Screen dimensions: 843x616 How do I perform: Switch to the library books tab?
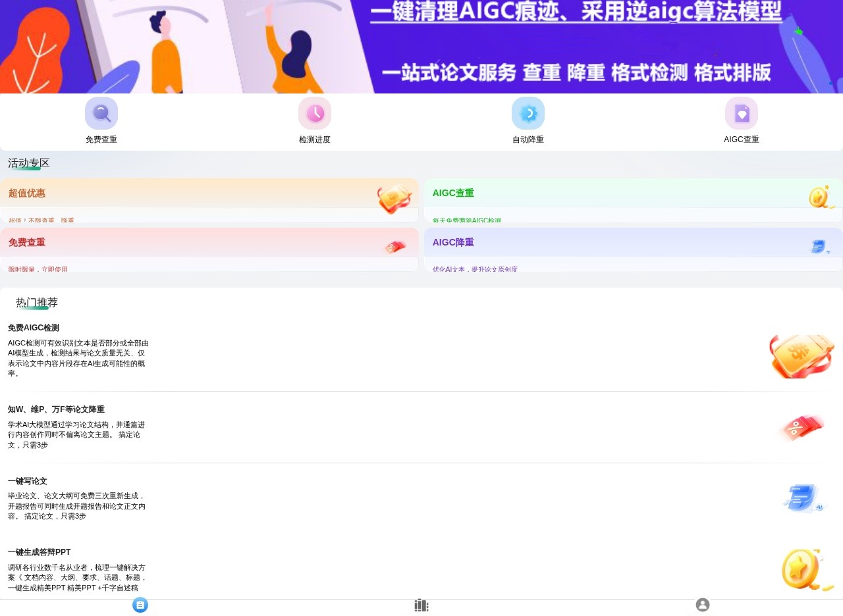click(x=421, y=605)
